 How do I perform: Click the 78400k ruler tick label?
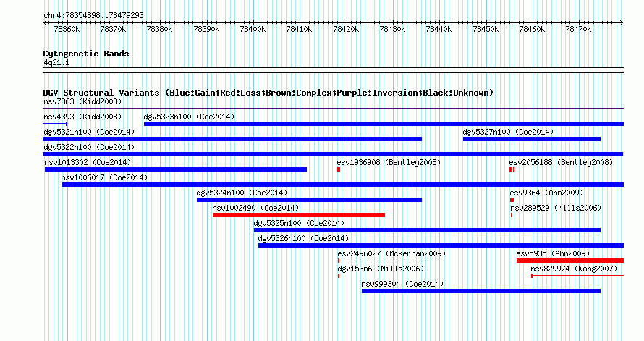253,29
